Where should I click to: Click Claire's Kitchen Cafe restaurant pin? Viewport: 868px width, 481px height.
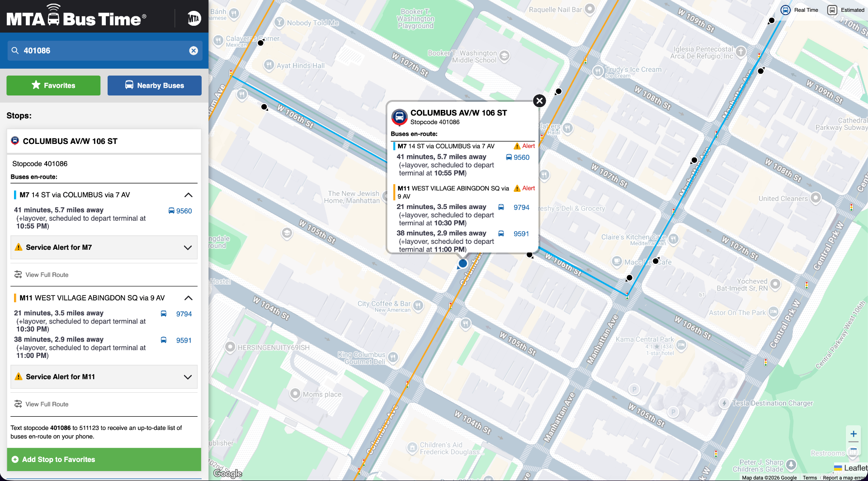(674, 238)
